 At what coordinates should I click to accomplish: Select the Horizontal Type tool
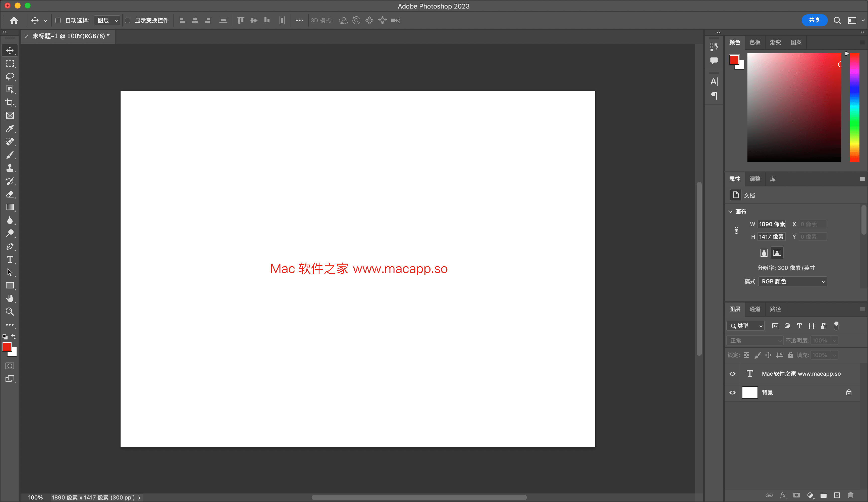pyautogui.click(x=10, y=260)
